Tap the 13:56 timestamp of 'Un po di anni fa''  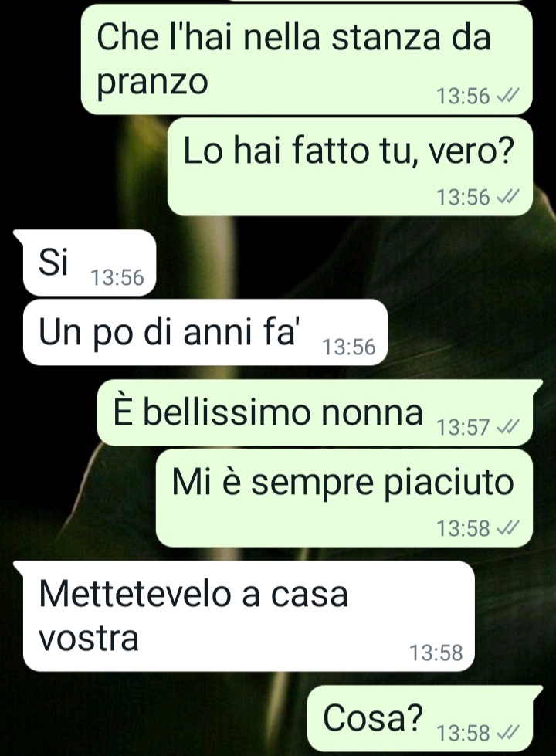click(x=348, y=347)
